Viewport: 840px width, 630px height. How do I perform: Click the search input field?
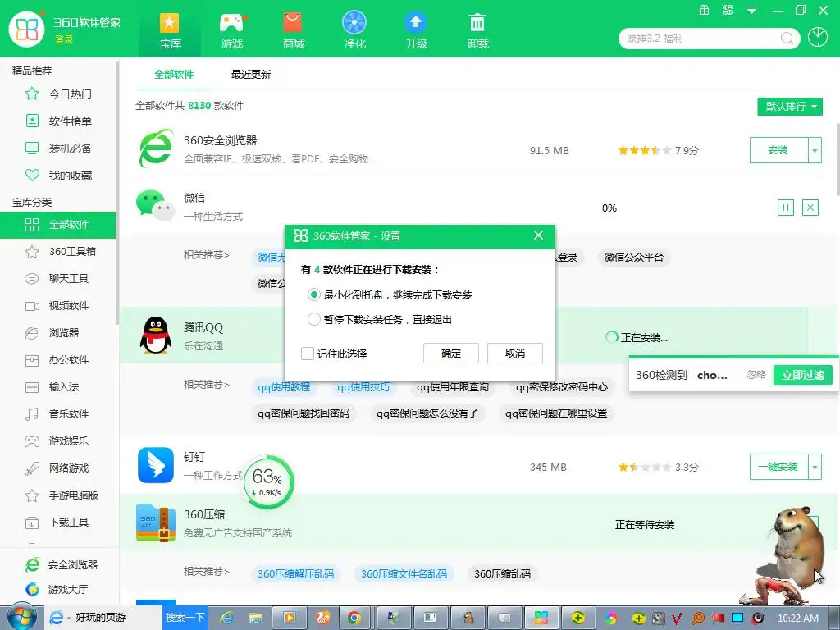(x=702, y=39)
